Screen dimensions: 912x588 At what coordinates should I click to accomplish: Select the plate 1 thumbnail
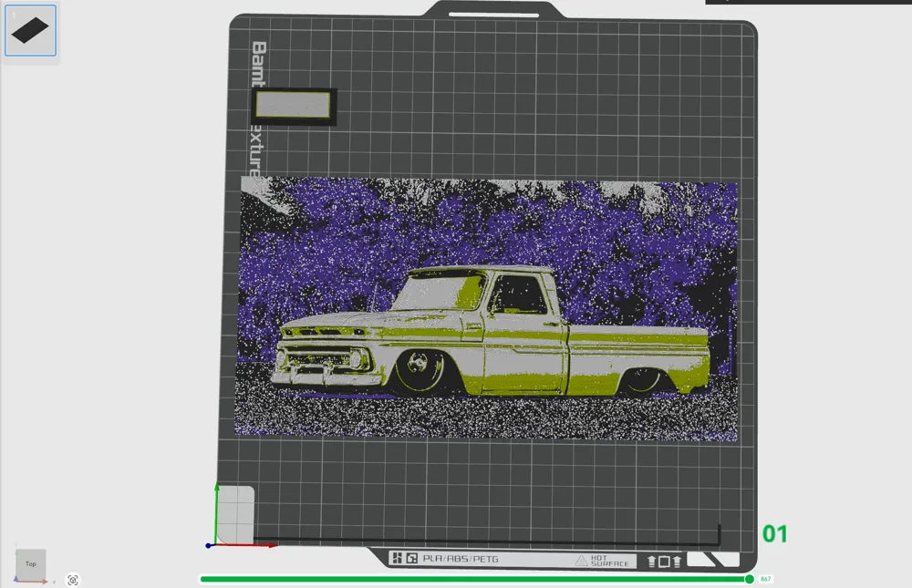[x=30, y=30]
